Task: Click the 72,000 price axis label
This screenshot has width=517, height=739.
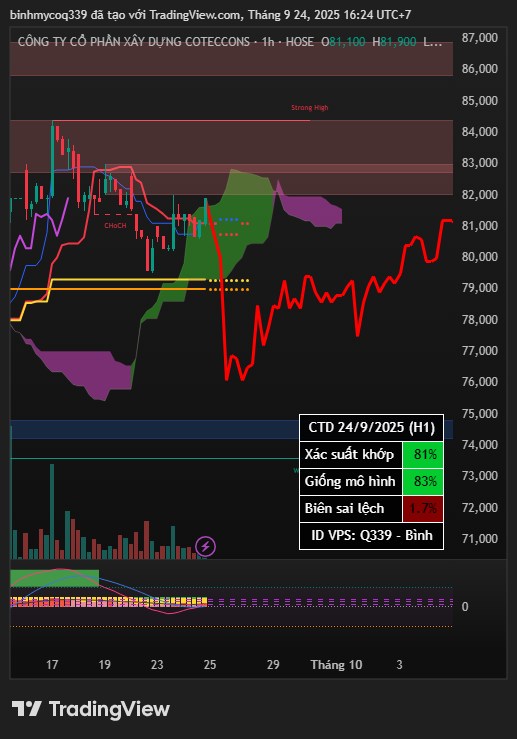Action: click(x=479, y=507)
